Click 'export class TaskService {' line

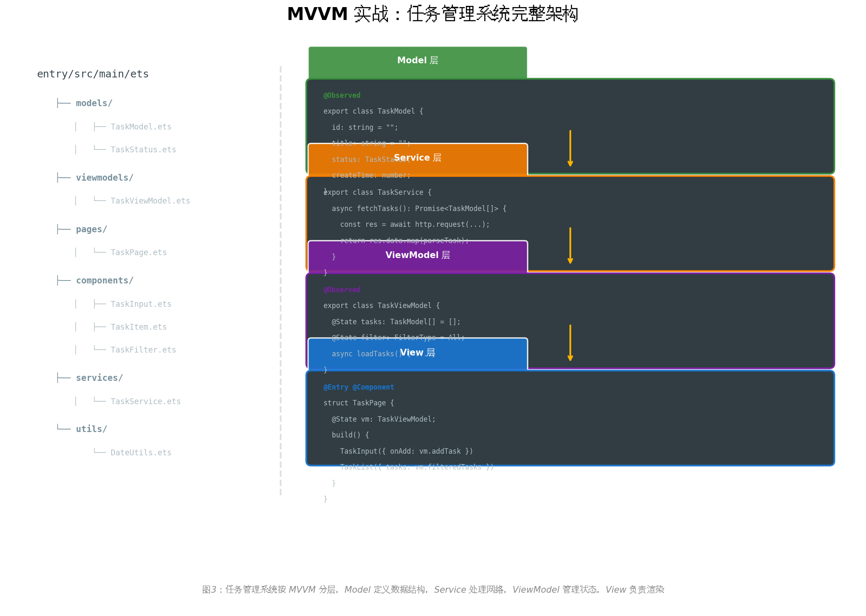[x=377, y=192]
